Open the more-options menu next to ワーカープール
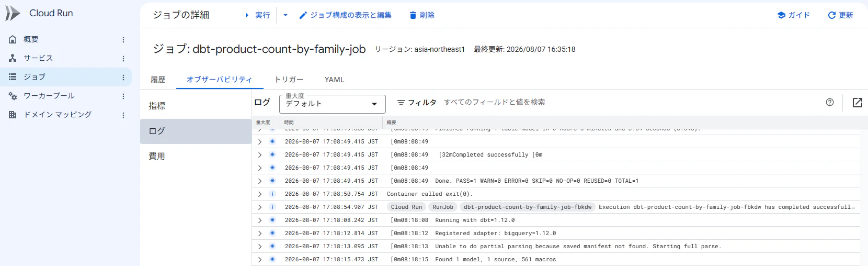 [123, 96]
